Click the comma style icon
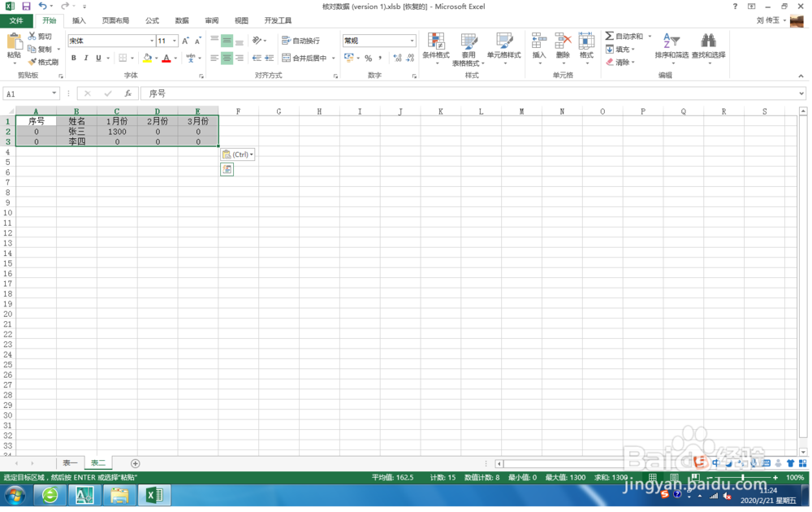 380,58
